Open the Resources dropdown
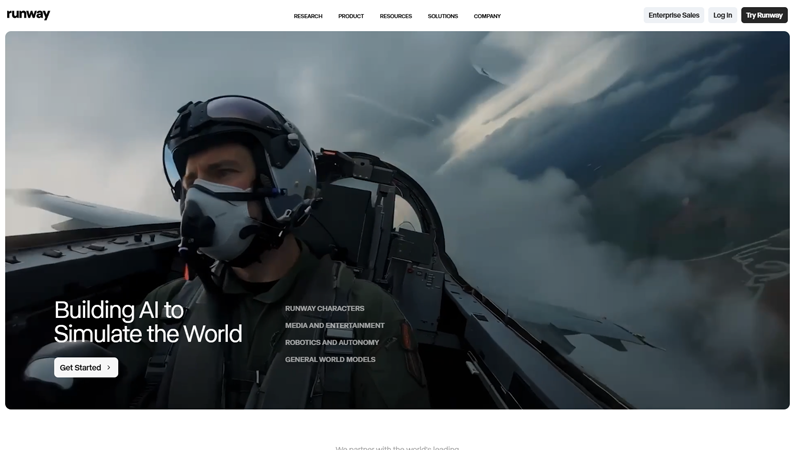This screenshot has width=800, height=450. coord(396,16)
